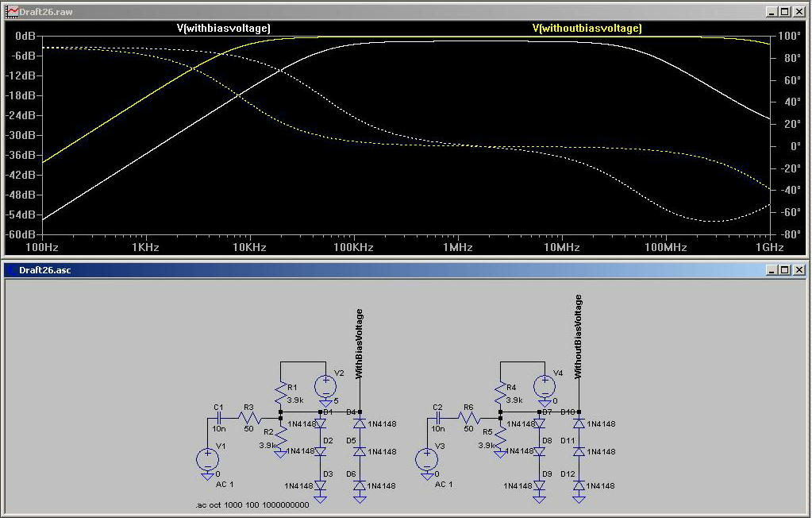Click capacitor C2 symbol in schematic
The height and width of the screenshot is (518, 812).
439,417
